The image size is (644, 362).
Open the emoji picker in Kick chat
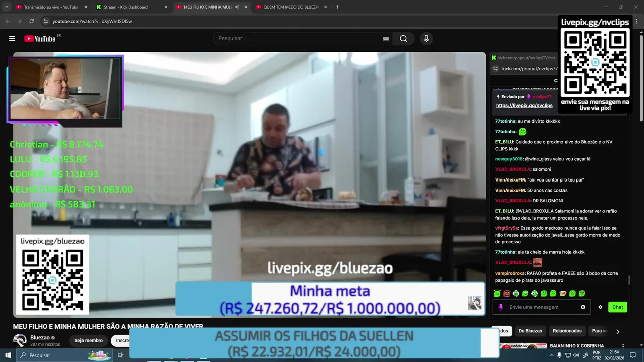pyautogui.click(x=583, y=307)
